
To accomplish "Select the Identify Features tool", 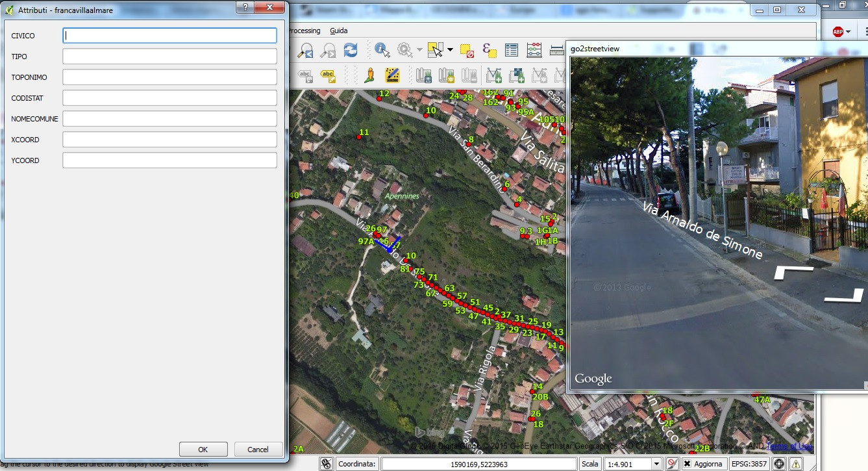I will coord(382,50).
